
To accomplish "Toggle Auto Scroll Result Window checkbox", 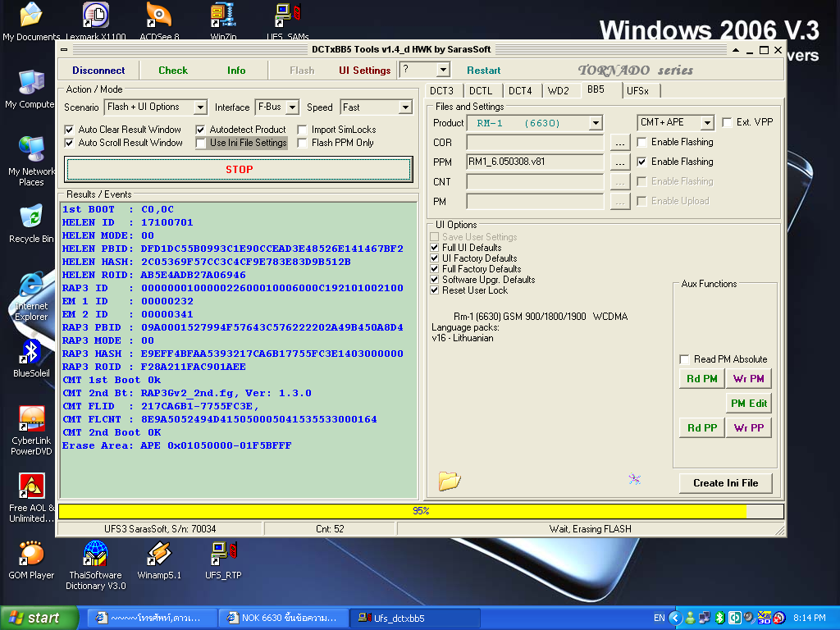I will (x=69, y=143).
